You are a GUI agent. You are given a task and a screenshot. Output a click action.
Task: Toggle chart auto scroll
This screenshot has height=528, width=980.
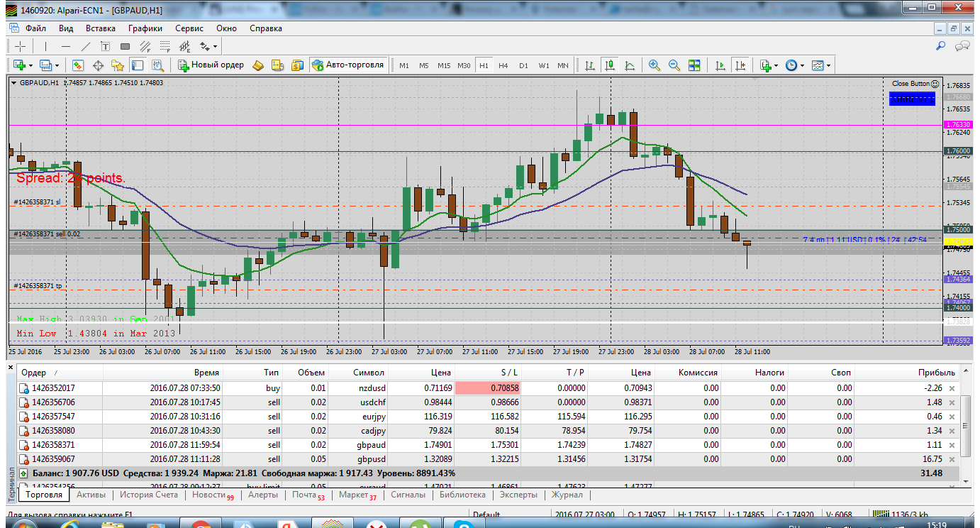(x=720, y=65)
